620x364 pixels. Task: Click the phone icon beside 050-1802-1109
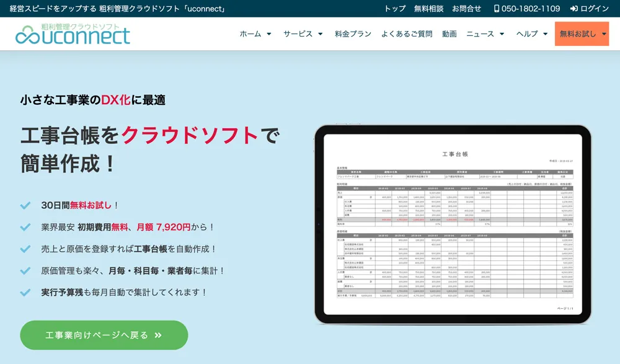point(497,9)
